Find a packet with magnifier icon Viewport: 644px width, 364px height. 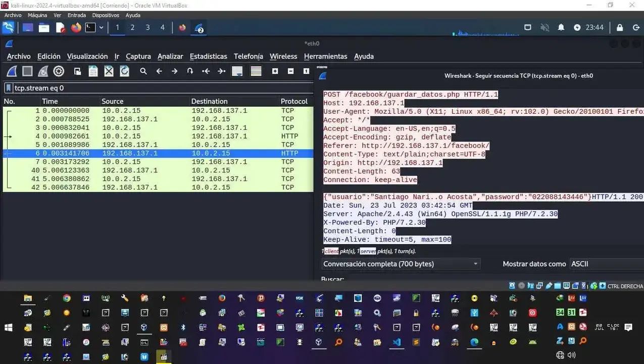pos(143,71)
